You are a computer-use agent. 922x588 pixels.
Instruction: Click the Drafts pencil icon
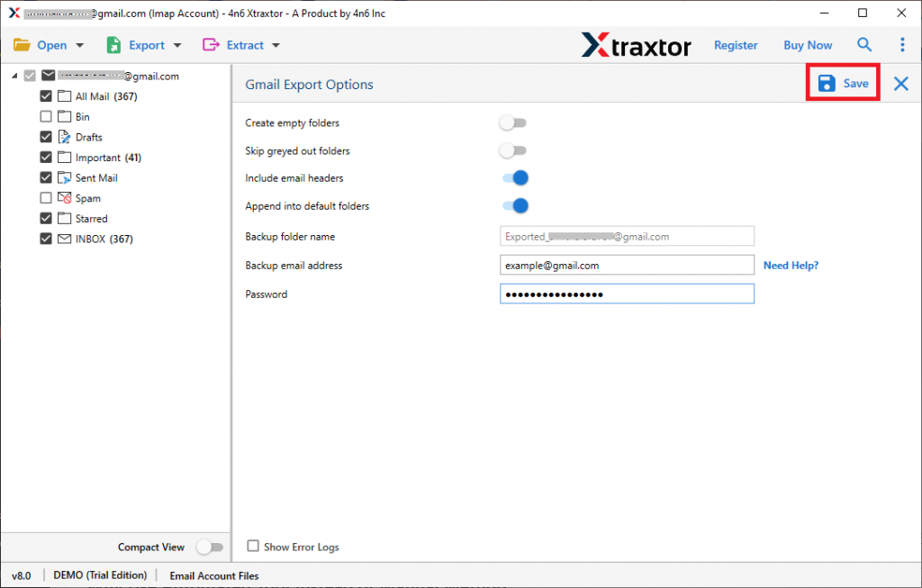[x=64, y=137]
